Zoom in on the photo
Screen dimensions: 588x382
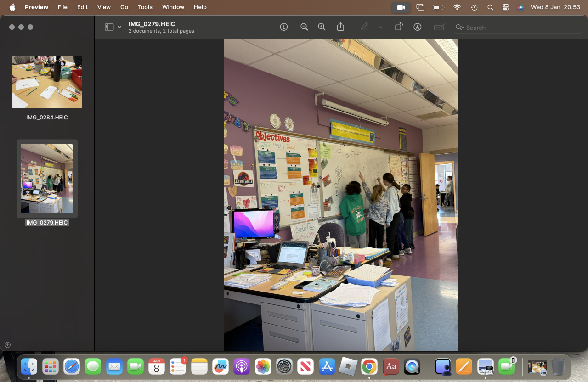322,27
